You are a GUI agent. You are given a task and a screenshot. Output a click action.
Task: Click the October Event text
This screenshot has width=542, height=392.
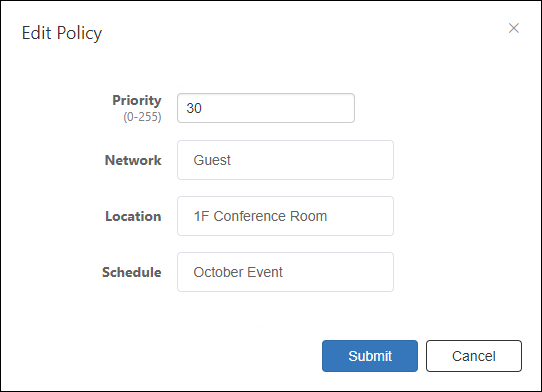click(x=238, y=272)
